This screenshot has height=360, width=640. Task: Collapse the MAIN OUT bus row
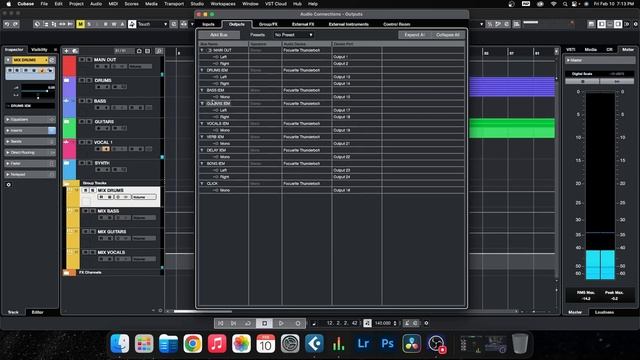coord(202,50)
